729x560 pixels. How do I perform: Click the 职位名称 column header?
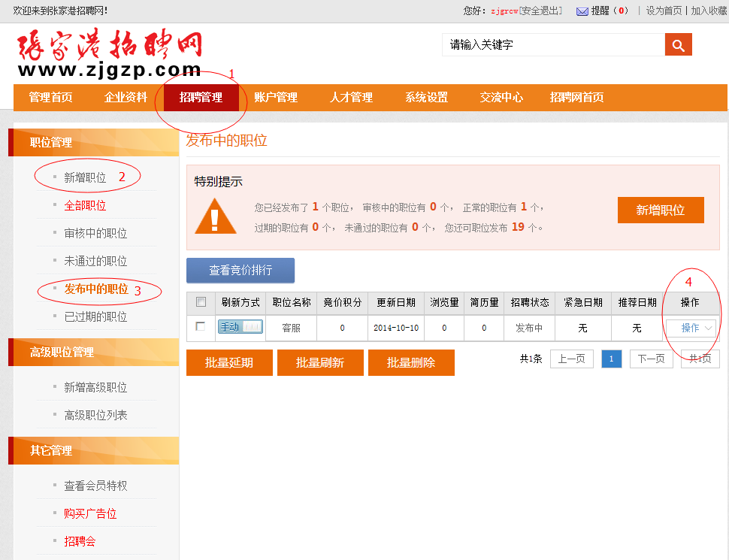[x=292, y=303]
